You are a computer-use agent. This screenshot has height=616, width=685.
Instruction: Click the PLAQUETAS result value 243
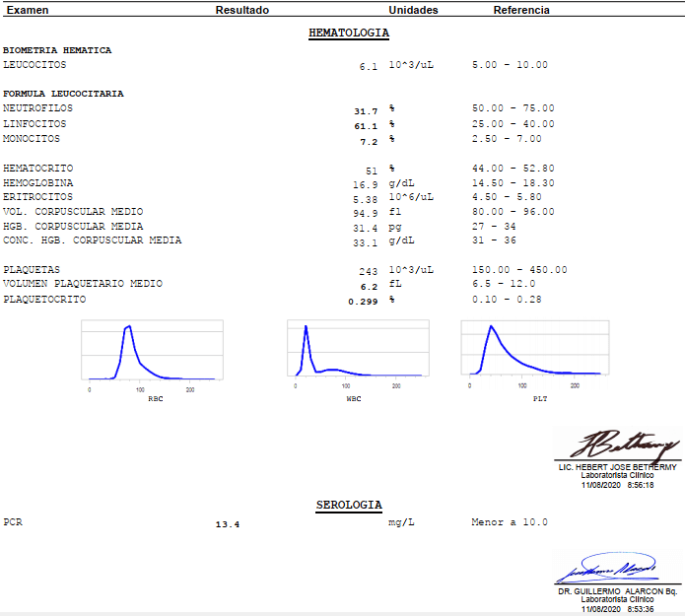click(369, 271)
